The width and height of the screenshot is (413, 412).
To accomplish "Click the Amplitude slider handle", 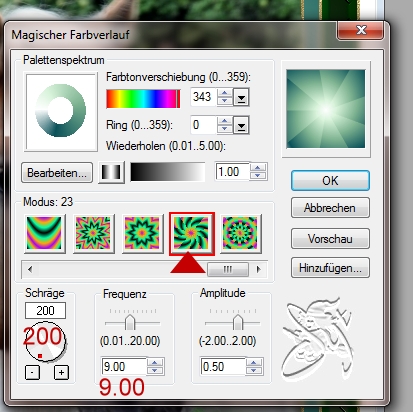I will [x=237, y=322].
